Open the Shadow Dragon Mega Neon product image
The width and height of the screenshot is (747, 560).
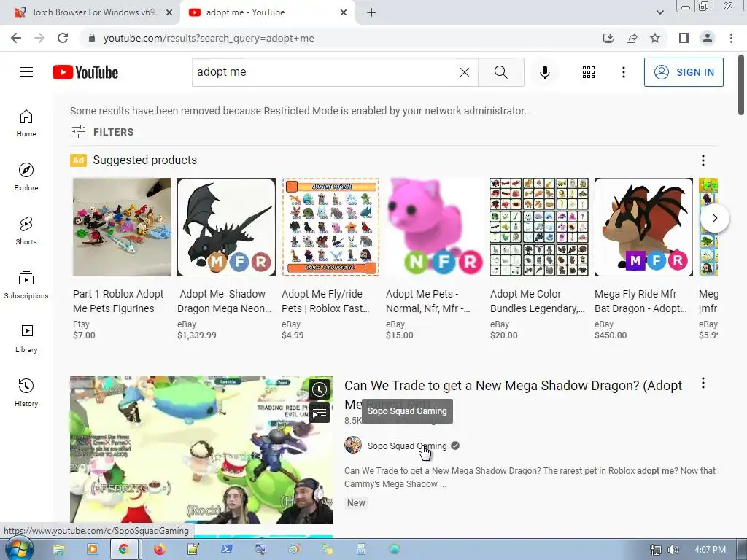(226, 227)
